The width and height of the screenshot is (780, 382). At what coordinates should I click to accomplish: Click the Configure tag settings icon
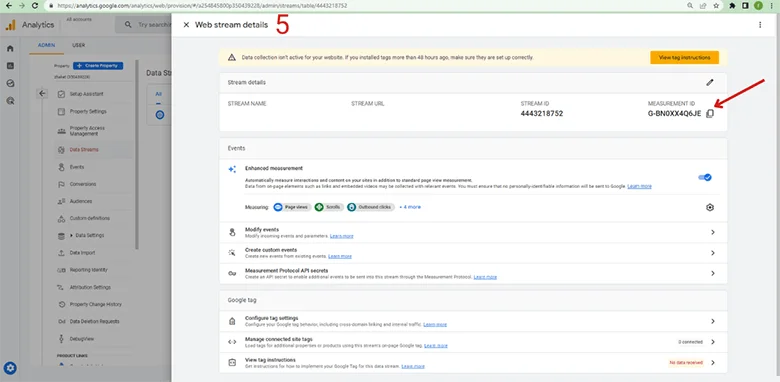232,321
